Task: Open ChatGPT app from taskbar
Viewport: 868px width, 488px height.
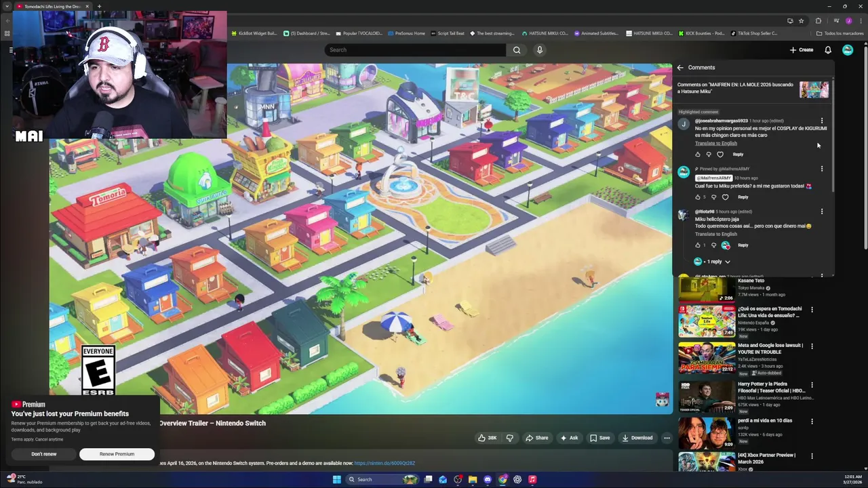Action: click(517, 479)
